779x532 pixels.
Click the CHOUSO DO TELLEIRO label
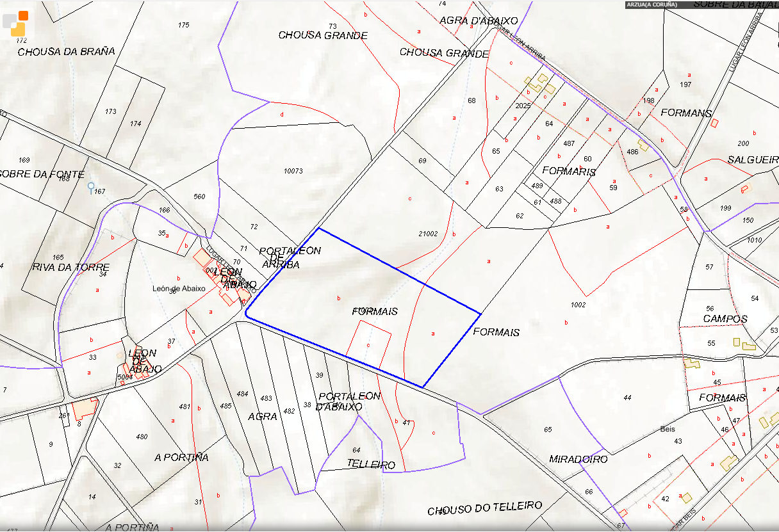point(484,508)
